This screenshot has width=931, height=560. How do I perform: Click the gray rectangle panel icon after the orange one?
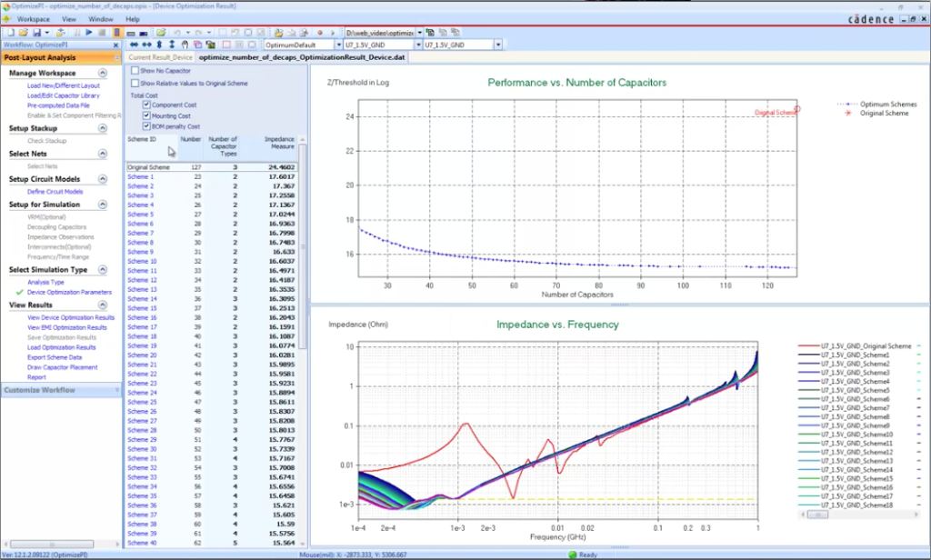tap(131, 34)
